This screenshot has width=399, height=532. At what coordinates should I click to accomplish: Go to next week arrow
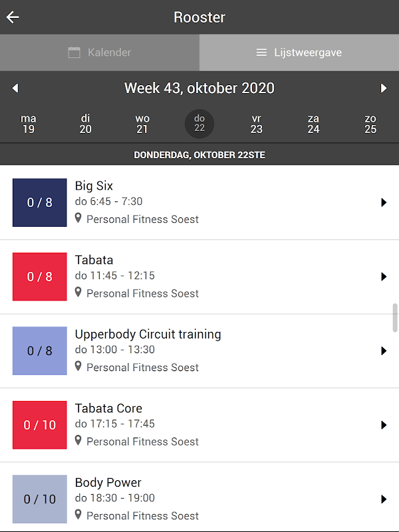[x=384, y=88]
